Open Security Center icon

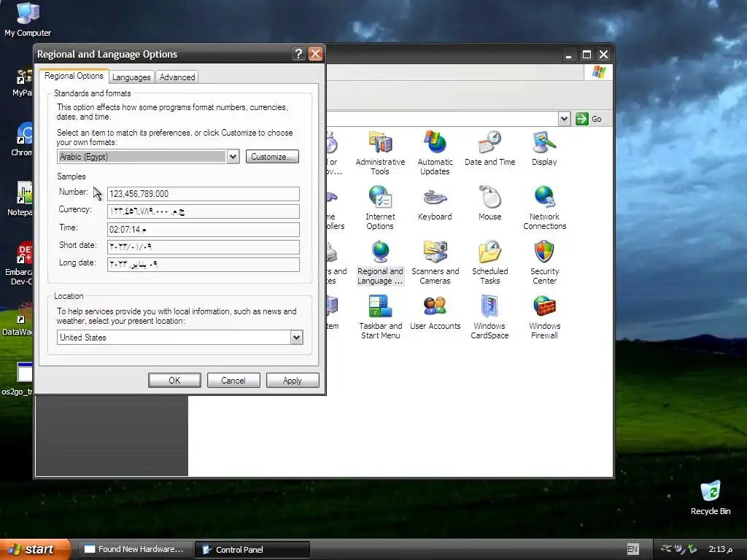(544, 262)
